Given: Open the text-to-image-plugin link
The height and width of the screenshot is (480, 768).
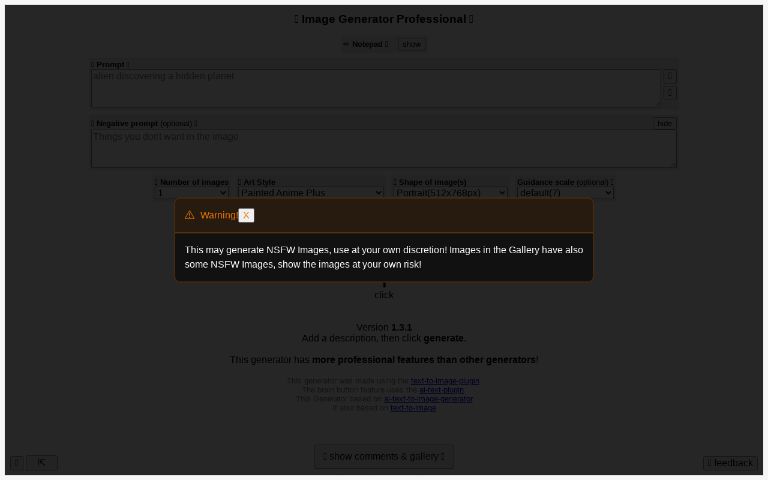Looking at the screenshot, I should 445,381.
